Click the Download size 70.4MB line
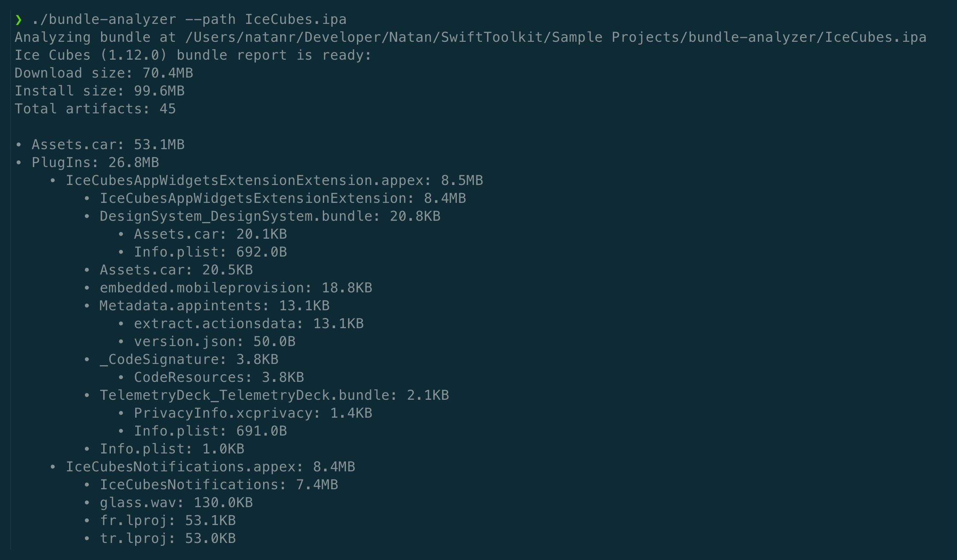 pos(104,73)
